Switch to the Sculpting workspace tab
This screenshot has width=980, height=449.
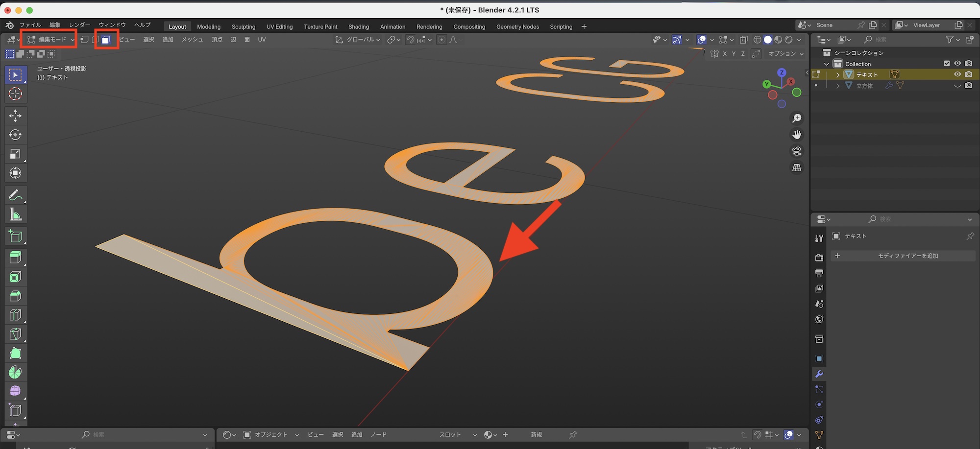[243, 27]
